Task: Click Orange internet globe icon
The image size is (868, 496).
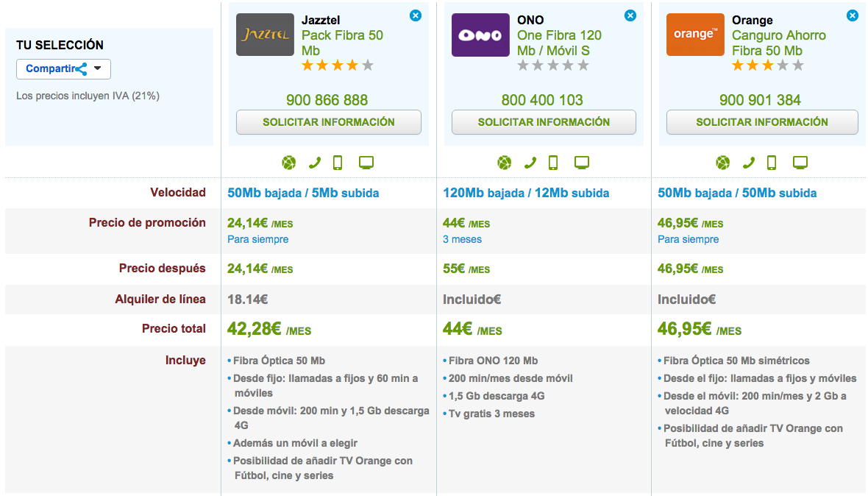Action: pos(723,162)
